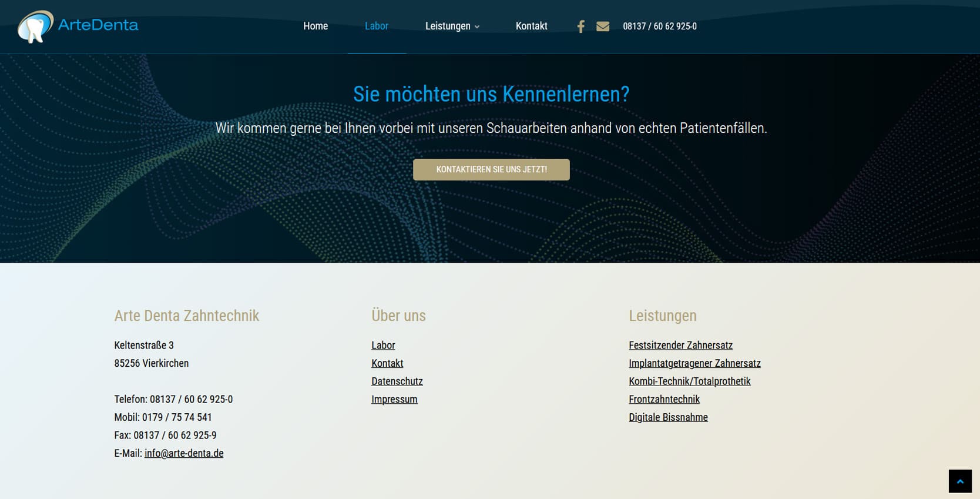Open the Facebook page icon
980x499 pixels.
coord(580,26)
